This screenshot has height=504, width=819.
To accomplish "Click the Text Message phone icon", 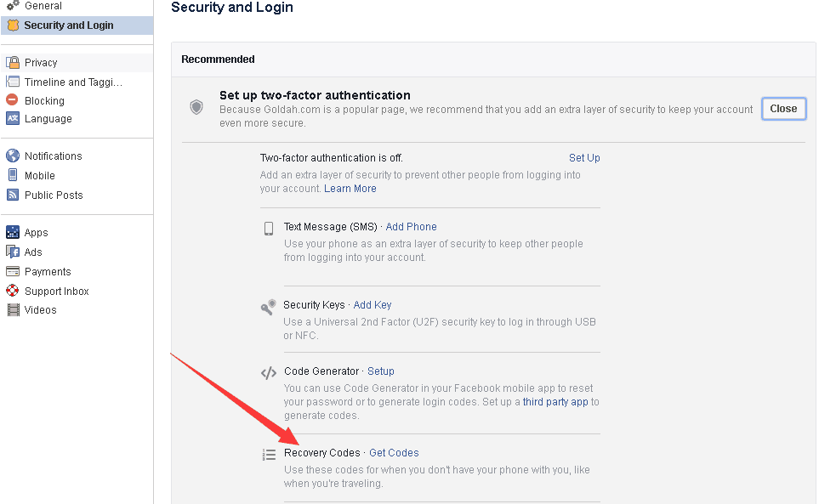I will coord(269,228).
